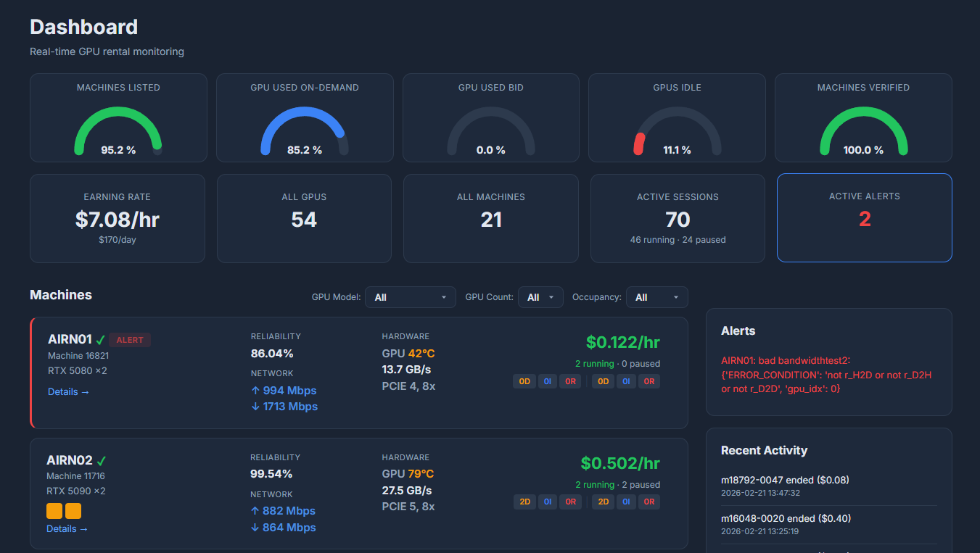Image resolution: width=980 pixels, height=553 pixels.
Task: Click the OD session badge on AIRN01
Action: point(524,381)
